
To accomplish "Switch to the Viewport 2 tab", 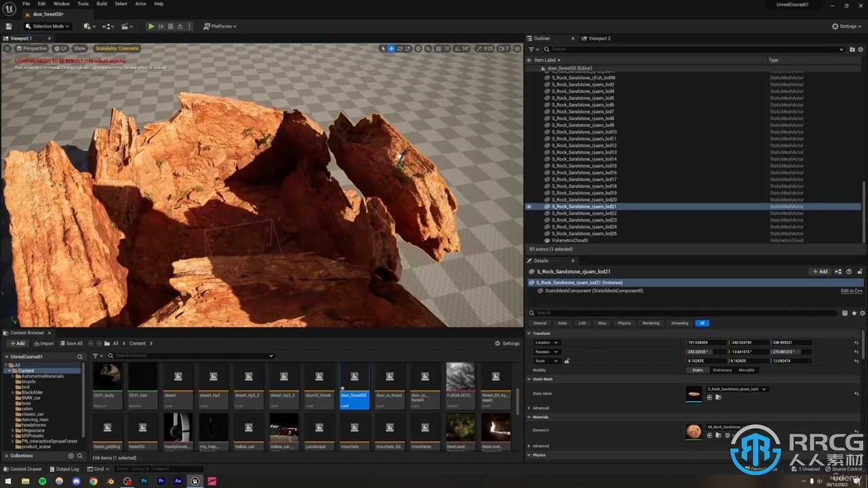I will coord(599,38).
